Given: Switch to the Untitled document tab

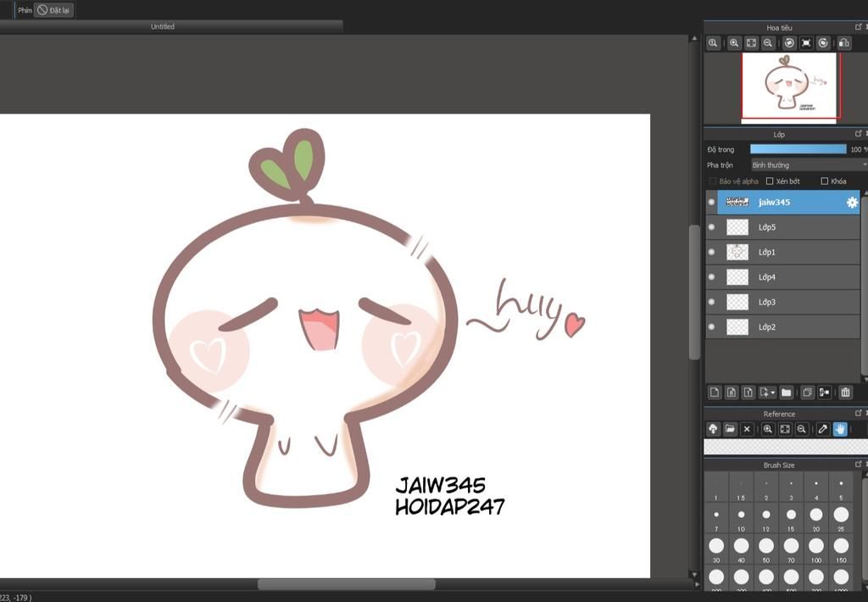Looking at the screenshot, I should pyautogui.click(x=162, y=26).
